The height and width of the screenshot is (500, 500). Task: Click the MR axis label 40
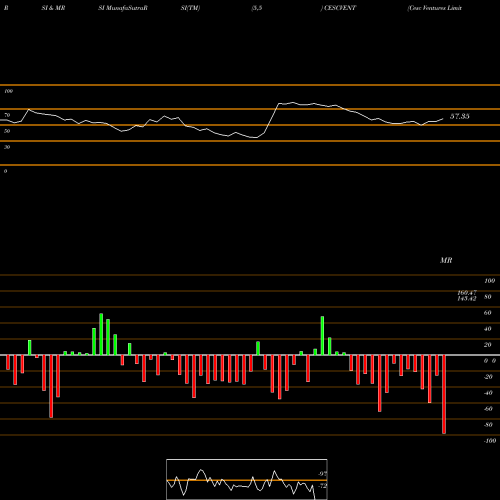(487, 329)
